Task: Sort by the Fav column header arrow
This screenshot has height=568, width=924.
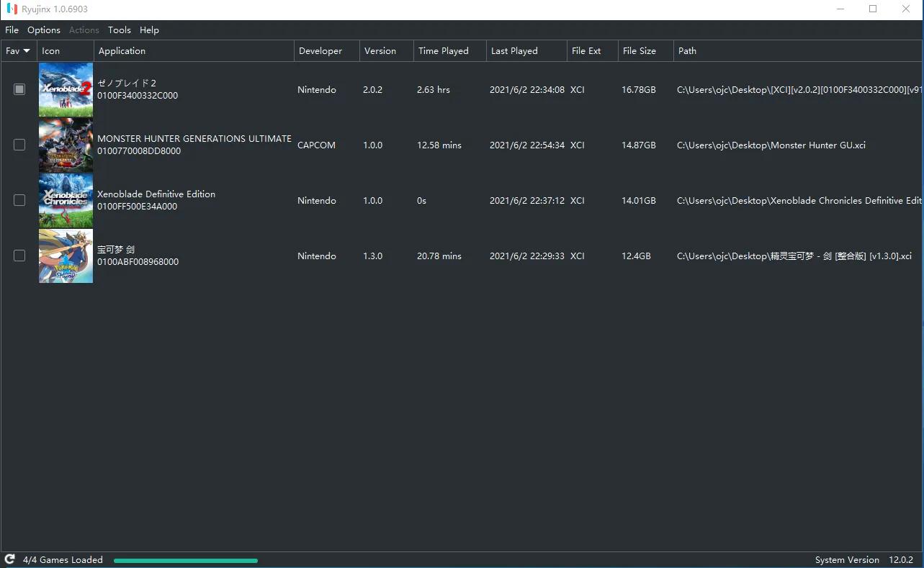Action: pyautogui.click(x=27, y=51)
